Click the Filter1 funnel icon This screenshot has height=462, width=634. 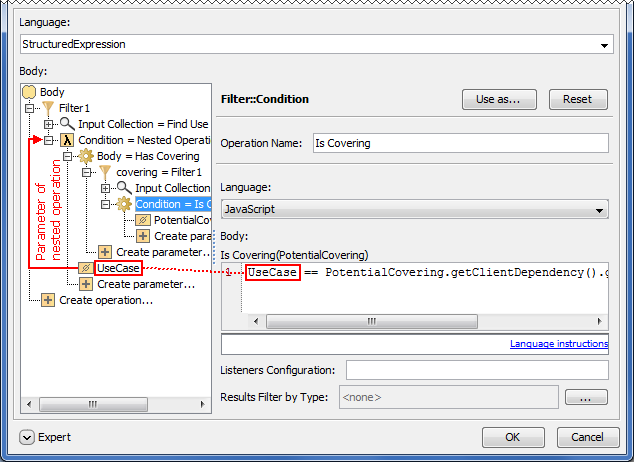coord(48,108)
